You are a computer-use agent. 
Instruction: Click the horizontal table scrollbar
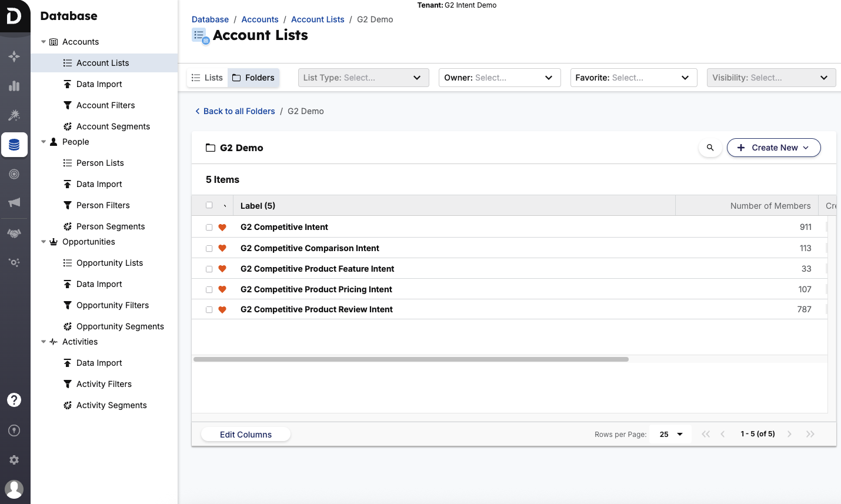click(411, 359)
